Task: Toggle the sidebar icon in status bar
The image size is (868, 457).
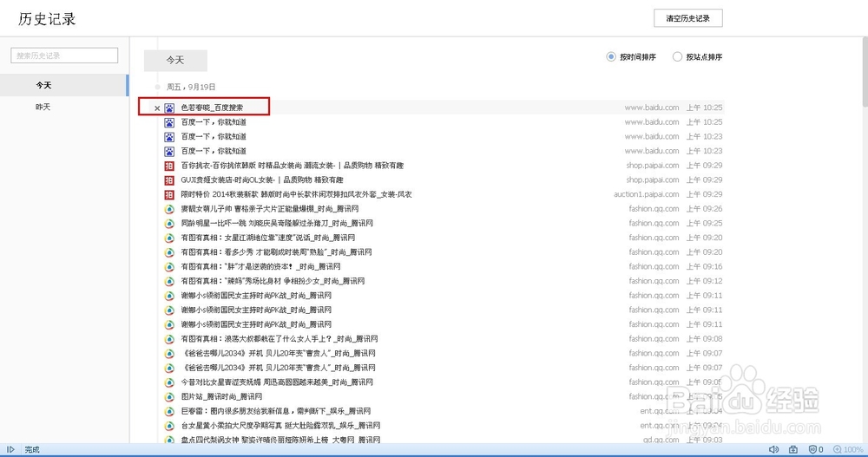Action: pyautogui.click(x=10, y=450)
